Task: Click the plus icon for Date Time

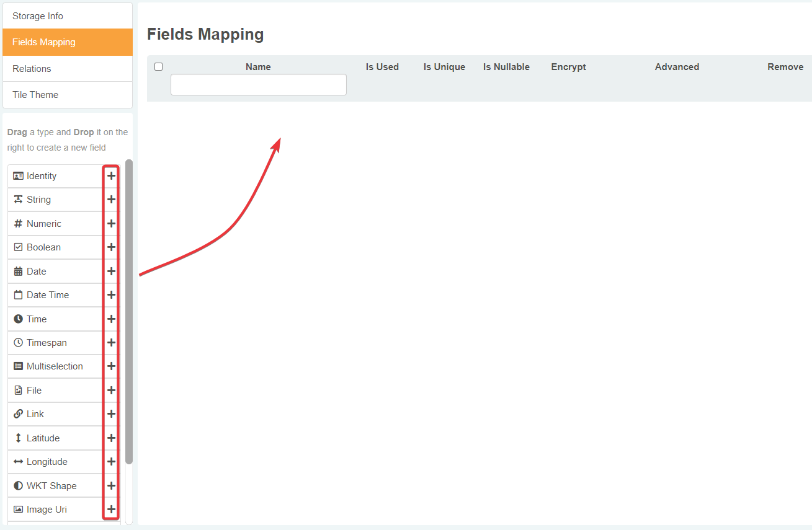Action: (x=112, y=295)
